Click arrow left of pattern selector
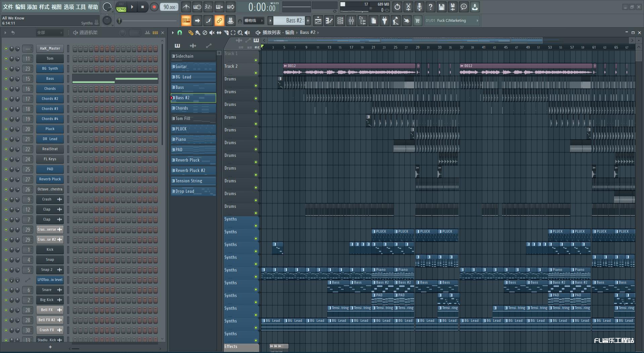The height and width of the screenshot is (353, 644). click(270, 21)
